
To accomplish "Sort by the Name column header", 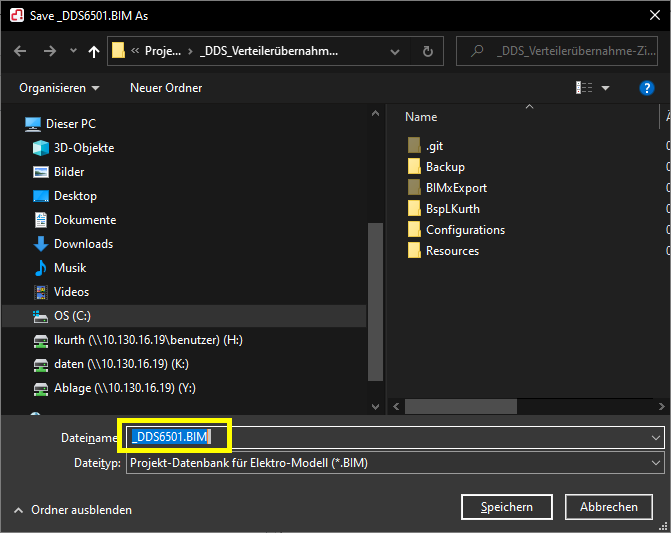I will click(421, 117).
